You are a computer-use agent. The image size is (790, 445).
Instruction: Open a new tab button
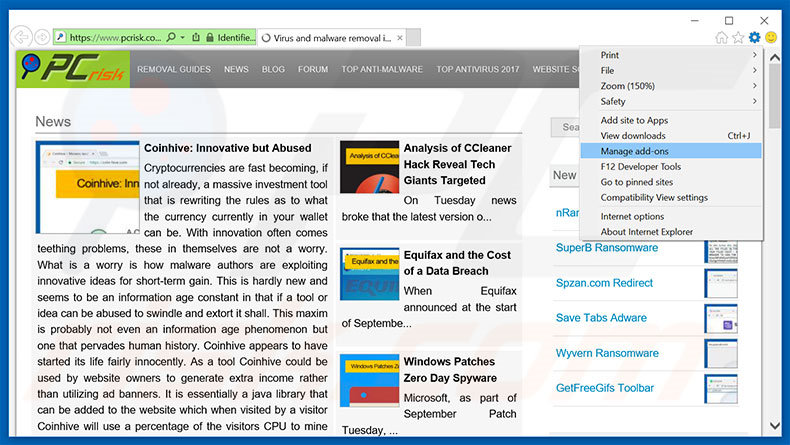tap(414, 37)
